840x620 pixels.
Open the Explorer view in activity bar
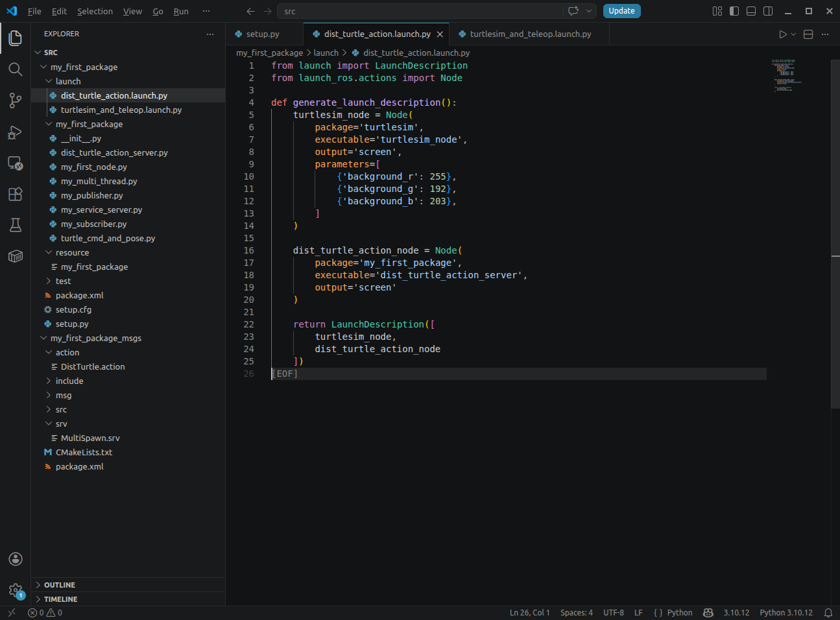(16, 38)
